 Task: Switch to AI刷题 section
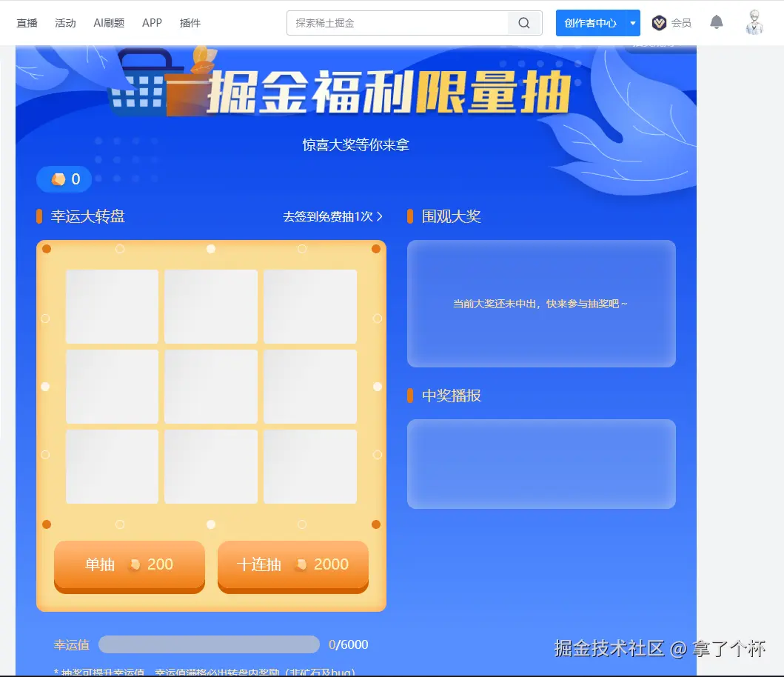108,23
